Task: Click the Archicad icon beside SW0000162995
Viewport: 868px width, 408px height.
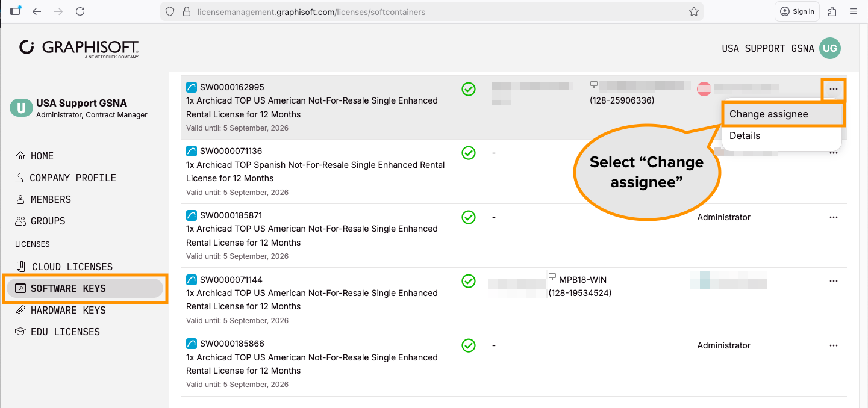Action: pyautogui.click(x=192, y=87)
